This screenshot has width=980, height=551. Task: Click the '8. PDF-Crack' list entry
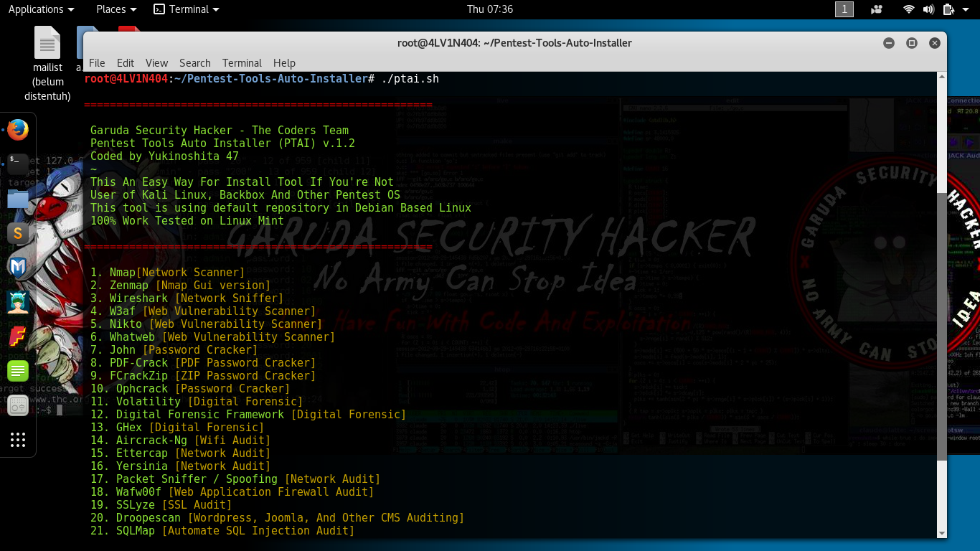click(x=203, y=363)
